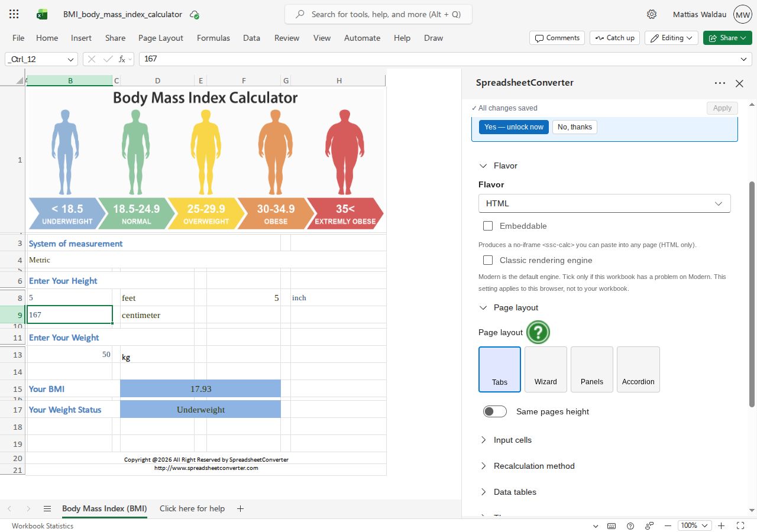Click the Excel logo icon
This screenshot has width=757, height=532.
point(42,14)
